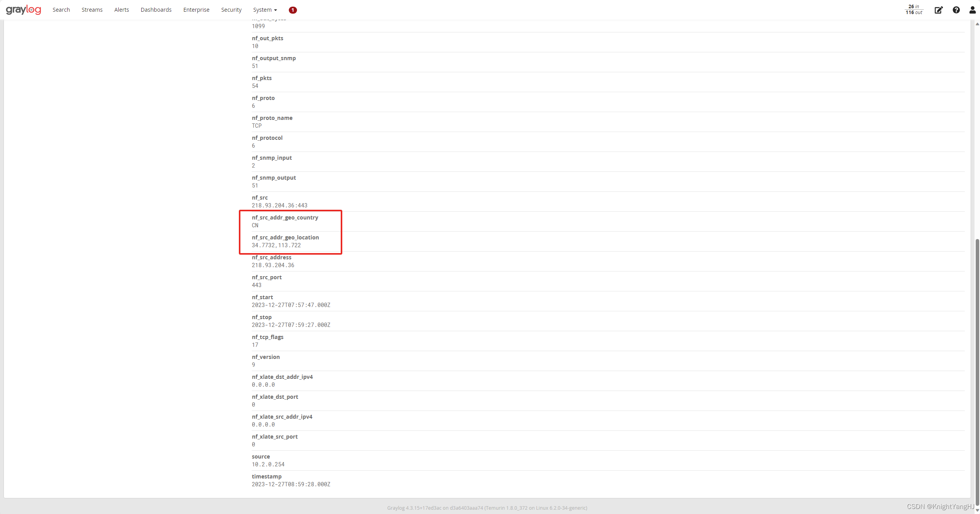Click the 34.7732,113.722 location value
Image resolution: width=980 pixels, height=514 pixels.
click(x=276, y=245)
